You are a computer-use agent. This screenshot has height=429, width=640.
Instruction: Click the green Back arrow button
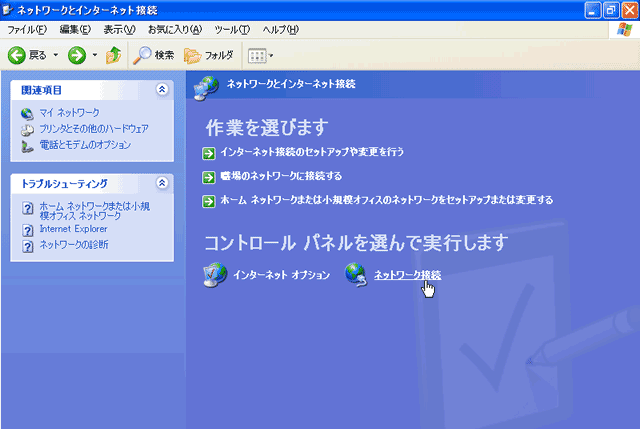pos(17,55)
